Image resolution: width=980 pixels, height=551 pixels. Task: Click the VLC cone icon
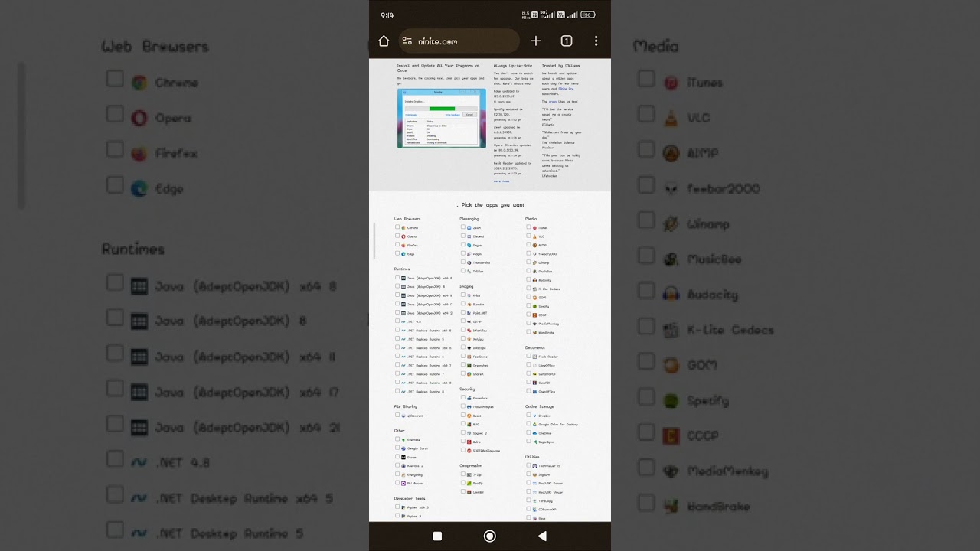[535, 236]
